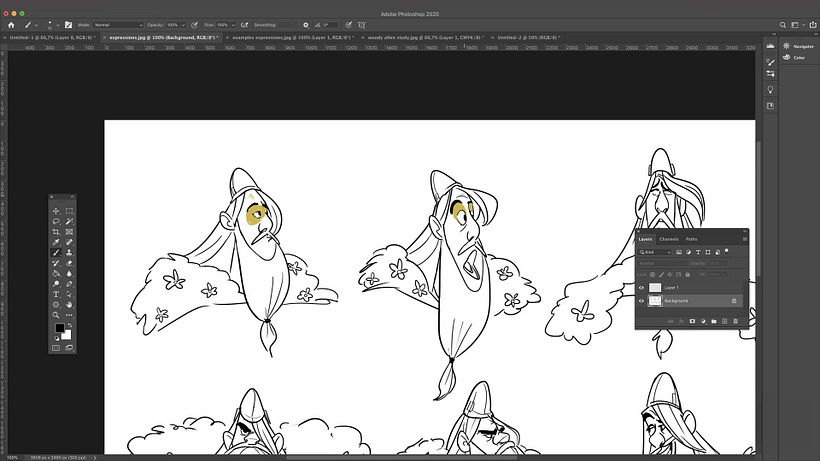The height and width of the screenshot is (461, 820).
Task: Toggle filter for shape layers
Action: 708,252
